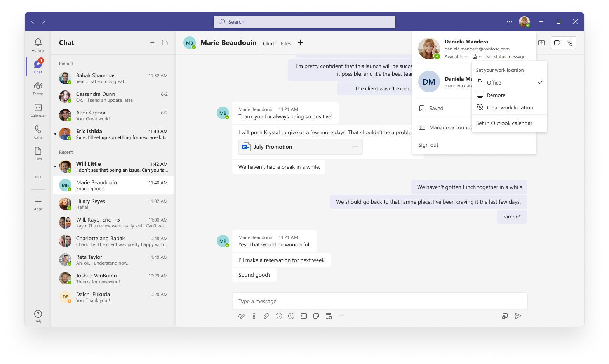Image resolution: width=609 pixels, height=364 pixels.
Task: Open the Calls section
Action: [x=38, y=132]
